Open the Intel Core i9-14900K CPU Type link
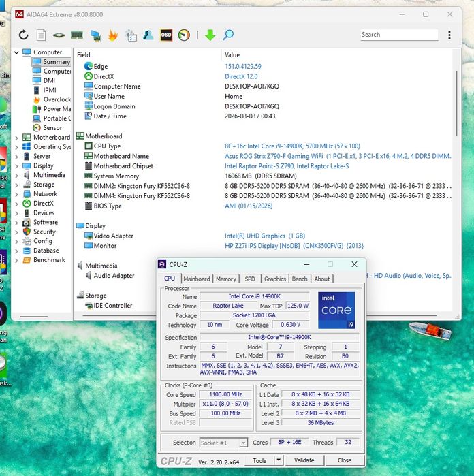Viewport: 474px width, 476px height. pyautogui.click(x=292, y=146)
